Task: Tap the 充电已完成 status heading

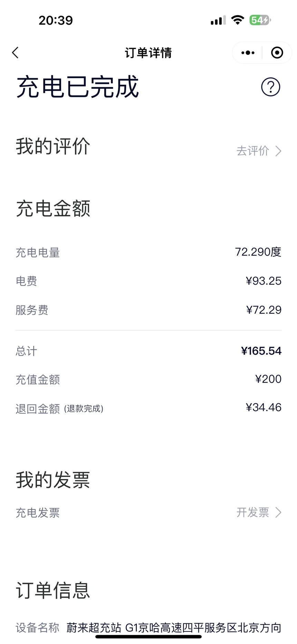Action: (78, 87)
